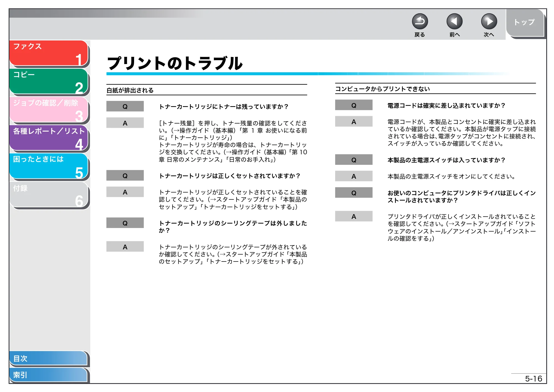Open chapter 2 コピー tab
Image resolution: width=554 pixels, height=392 pixels.
48,81
